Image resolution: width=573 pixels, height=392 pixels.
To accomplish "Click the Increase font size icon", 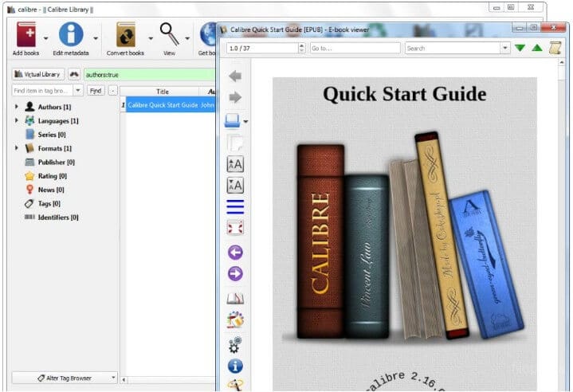I will point(235,164).
